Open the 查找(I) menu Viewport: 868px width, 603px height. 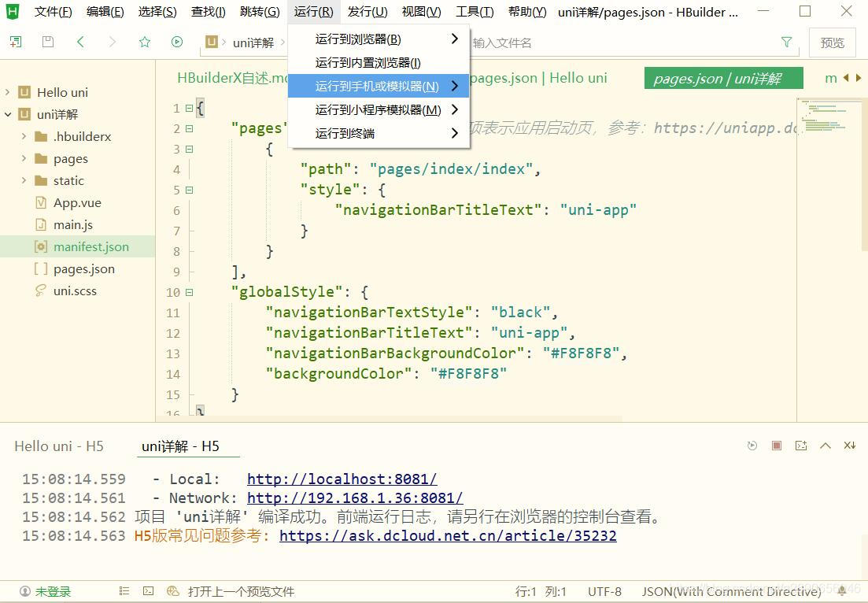coord(208,12)
